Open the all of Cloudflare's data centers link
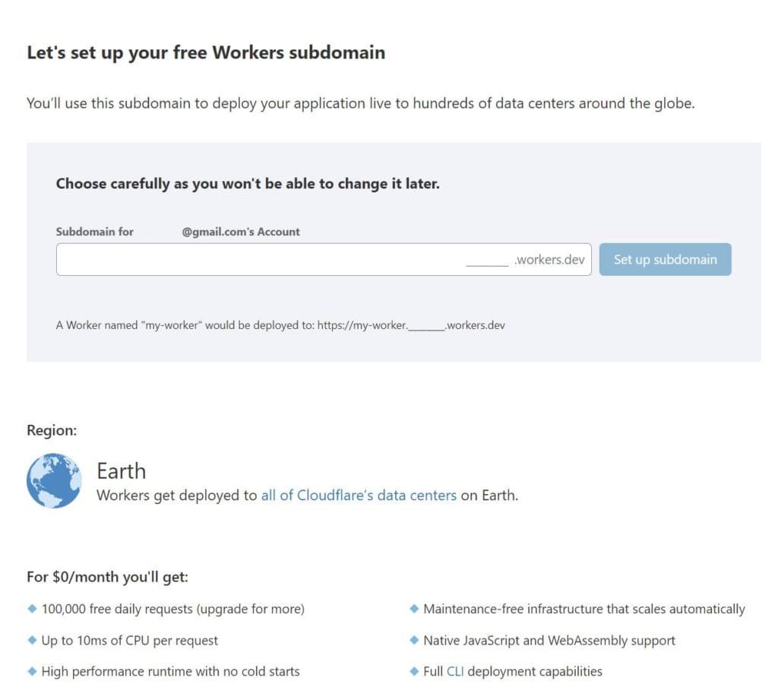 (359, 496)
